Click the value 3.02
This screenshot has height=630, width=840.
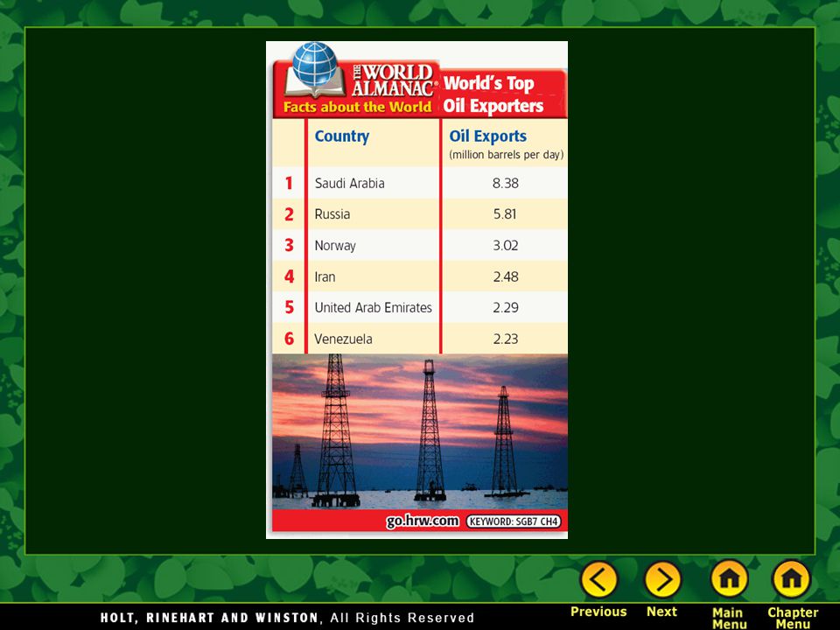506,245
